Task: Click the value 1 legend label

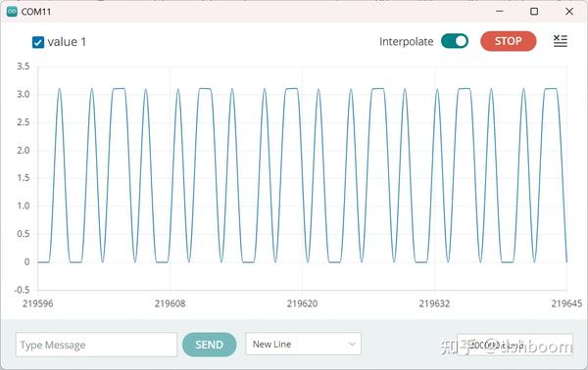Action: pos(67,41)
